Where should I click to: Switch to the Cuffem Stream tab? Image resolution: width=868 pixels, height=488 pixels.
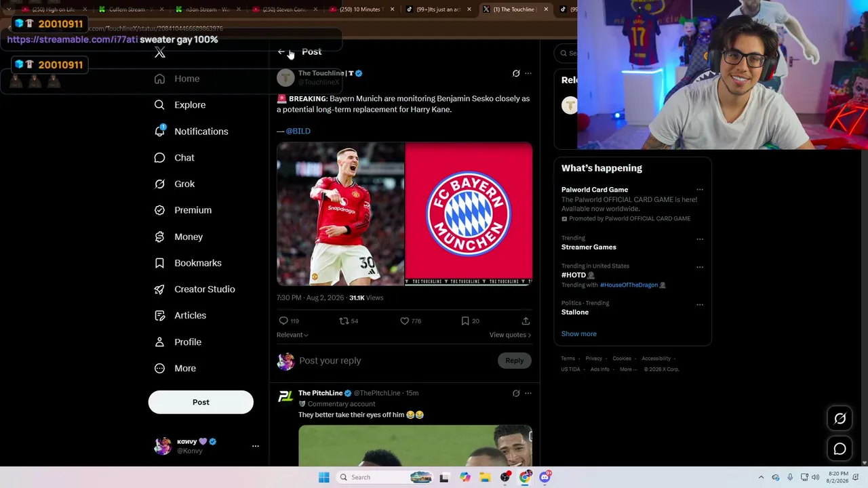coord(127,9)
